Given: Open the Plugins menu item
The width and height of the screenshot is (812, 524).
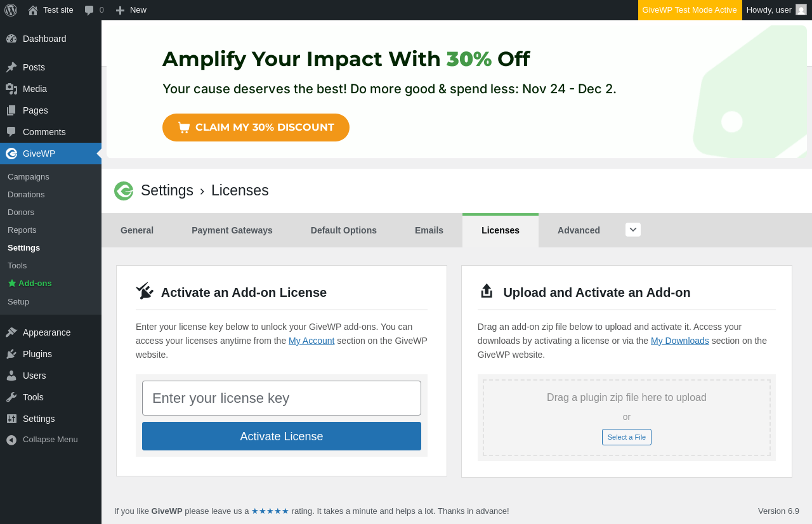Looking at the screenshot, I should coord(37,354).
